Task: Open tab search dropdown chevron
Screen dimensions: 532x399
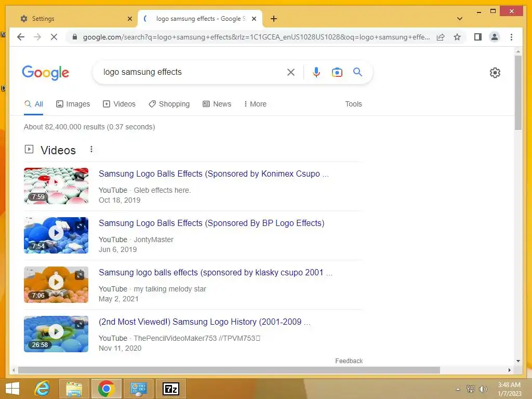Action: [460, 19]
